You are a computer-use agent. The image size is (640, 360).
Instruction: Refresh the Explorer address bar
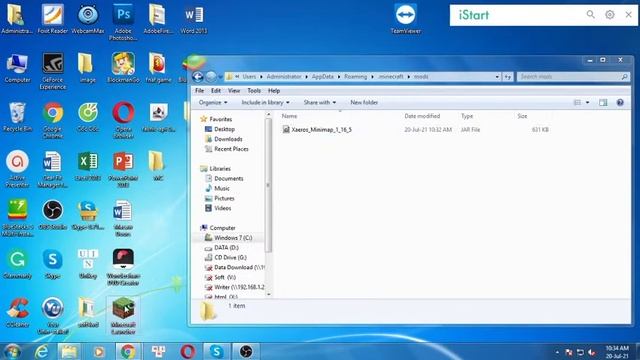click(x=508, y=77)
